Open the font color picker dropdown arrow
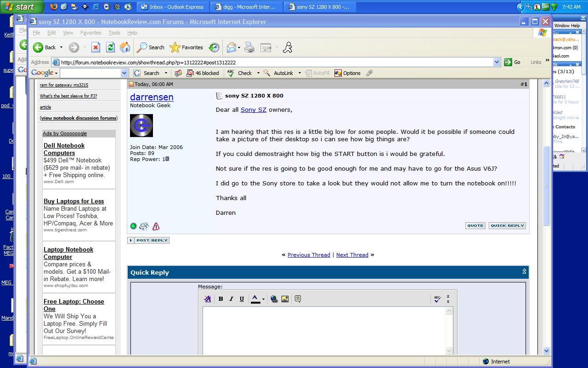Image resolution: width=588 pixels, height=368 pixels. tap(263, 299)
